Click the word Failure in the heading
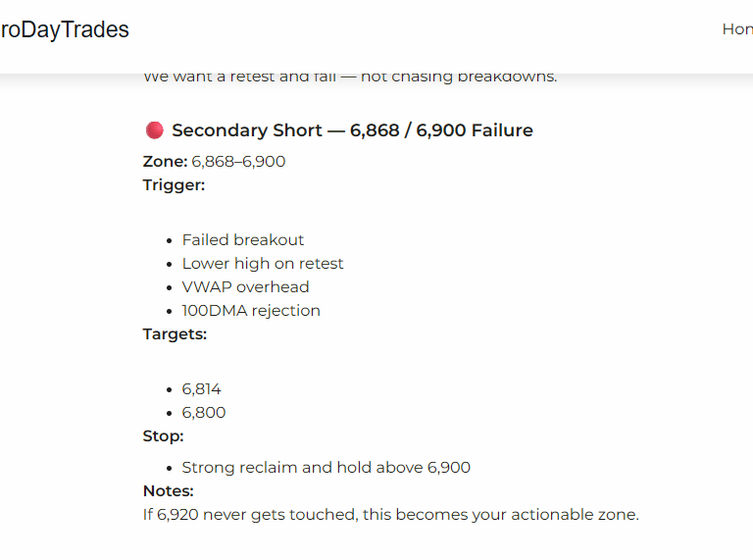The width and height of the screenshot is (753, 560). [x=502, y=130]
